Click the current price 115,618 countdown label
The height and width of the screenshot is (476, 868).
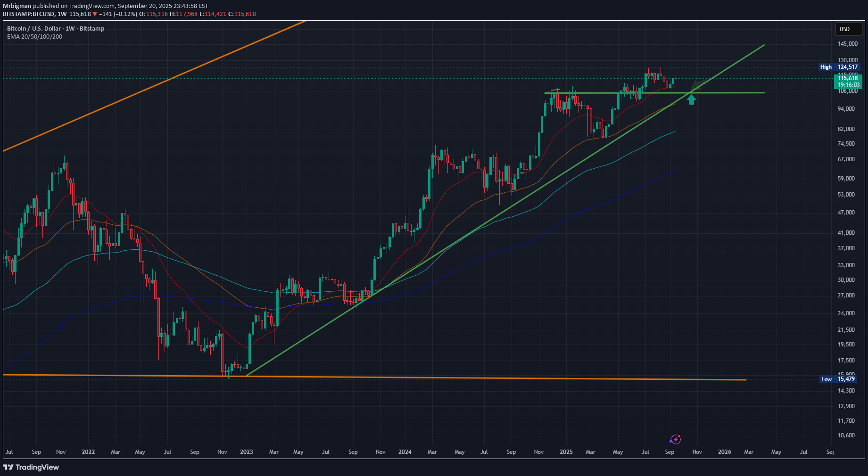(848, 82)
